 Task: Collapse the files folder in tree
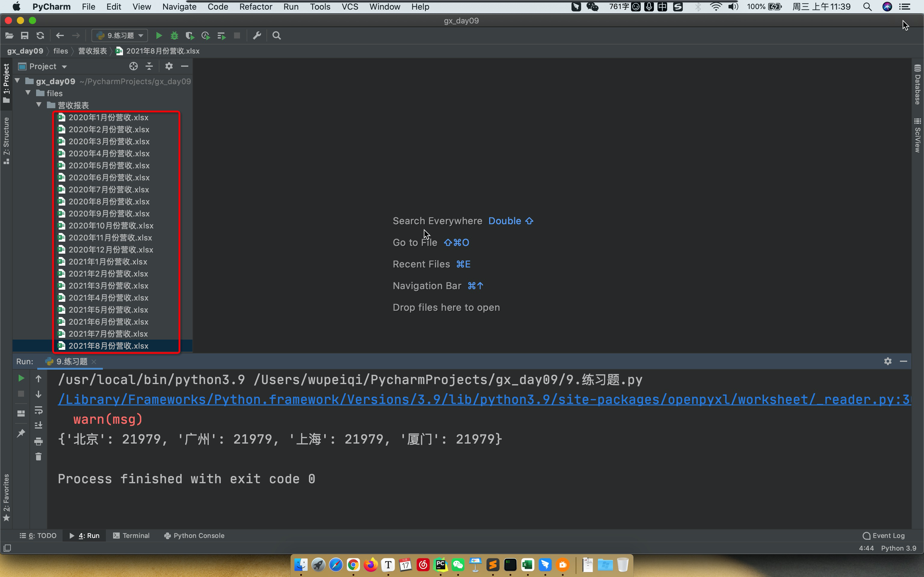[28, 93]
